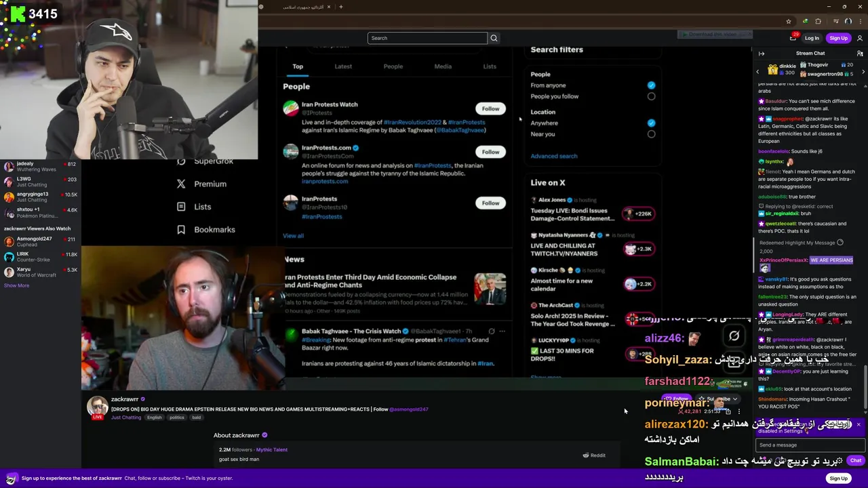
Task: Expand Show More recommended channels
Action: point(16,285)
